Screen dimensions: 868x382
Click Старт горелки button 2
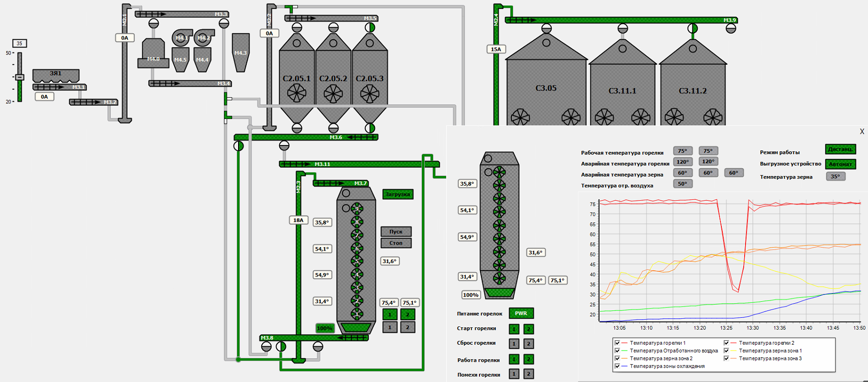[x=529, y=329]
